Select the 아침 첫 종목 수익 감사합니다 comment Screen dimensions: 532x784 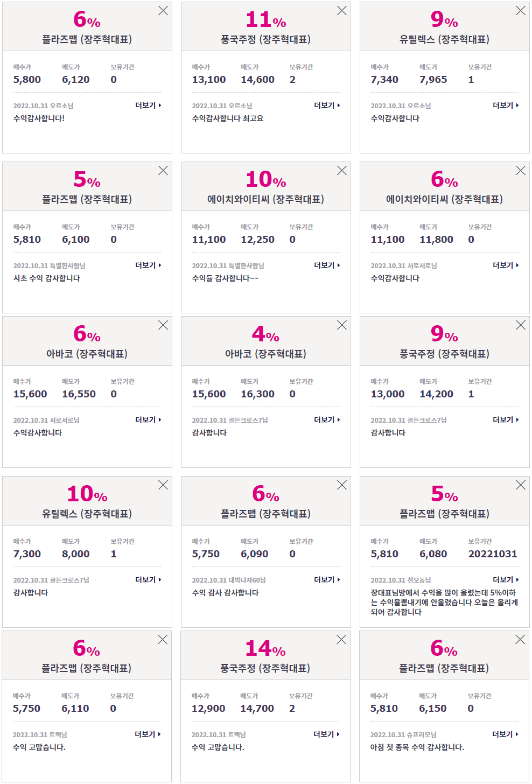417,747
